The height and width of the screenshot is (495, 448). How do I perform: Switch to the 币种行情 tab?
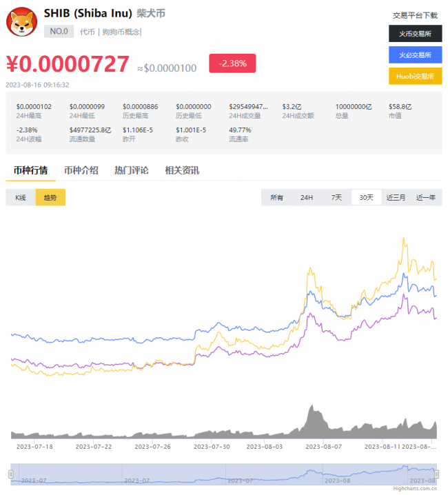pyautogui.click(x=30, y=170)
